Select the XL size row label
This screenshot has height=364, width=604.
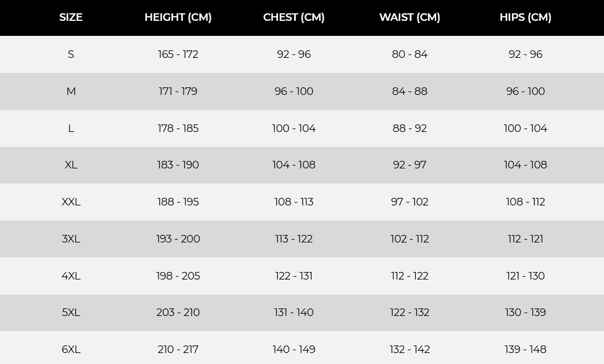pos(71,165)
